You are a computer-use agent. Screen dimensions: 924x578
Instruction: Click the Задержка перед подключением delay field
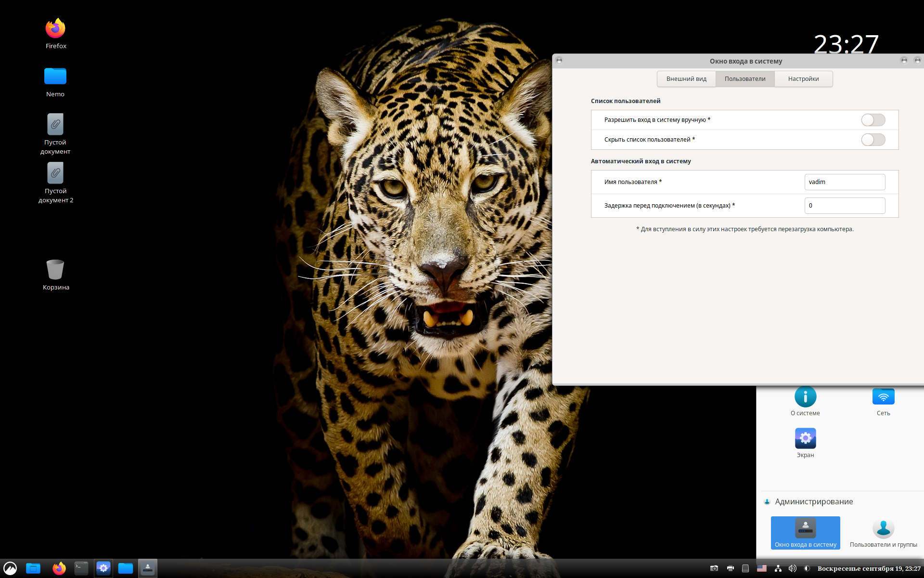[845, 206]
